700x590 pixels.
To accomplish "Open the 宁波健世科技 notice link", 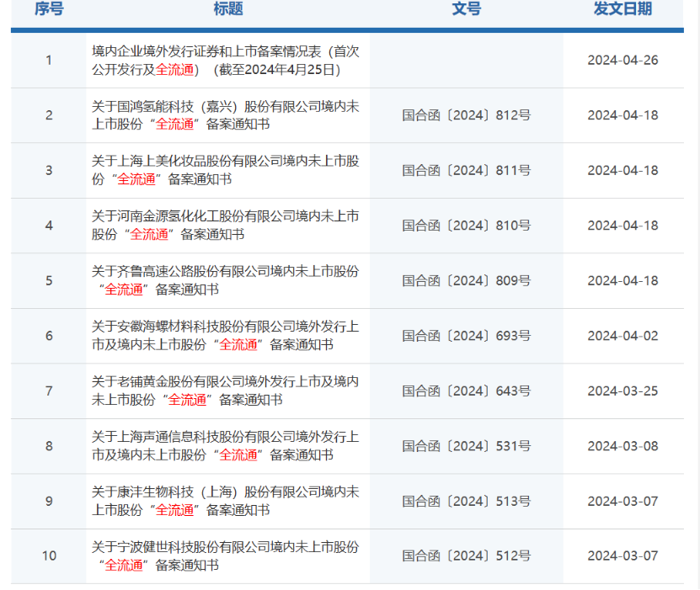I will click(226, 556).
